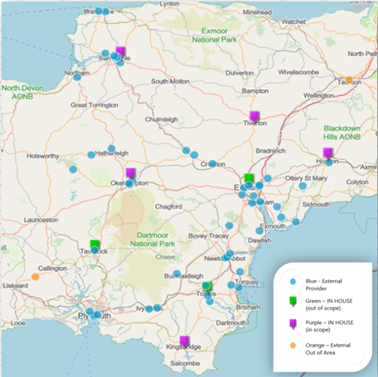Select the purple marker above Honiton

tap(328, 153)
